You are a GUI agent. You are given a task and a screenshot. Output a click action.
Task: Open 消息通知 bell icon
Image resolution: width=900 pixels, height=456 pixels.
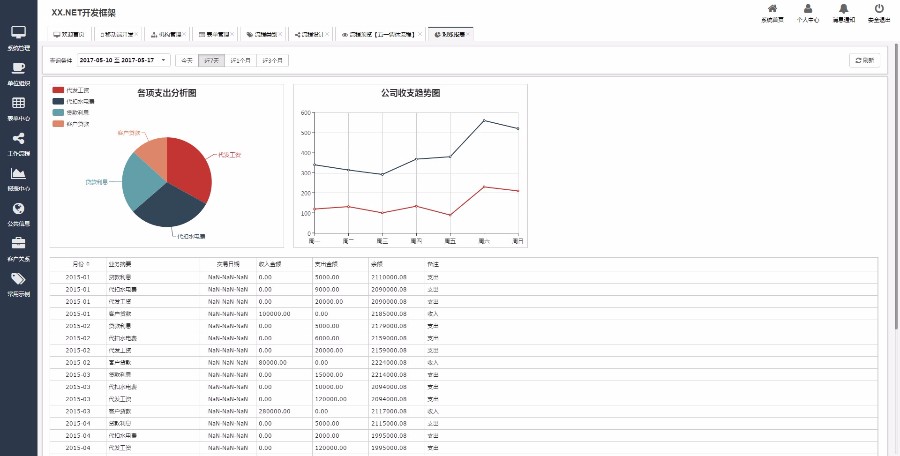[843, 13]
